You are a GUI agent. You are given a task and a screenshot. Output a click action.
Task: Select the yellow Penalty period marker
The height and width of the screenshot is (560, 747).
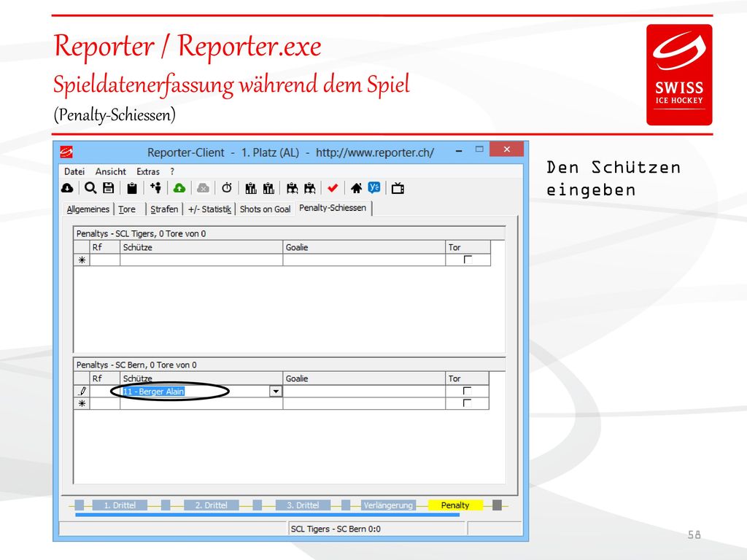point(455,505)
